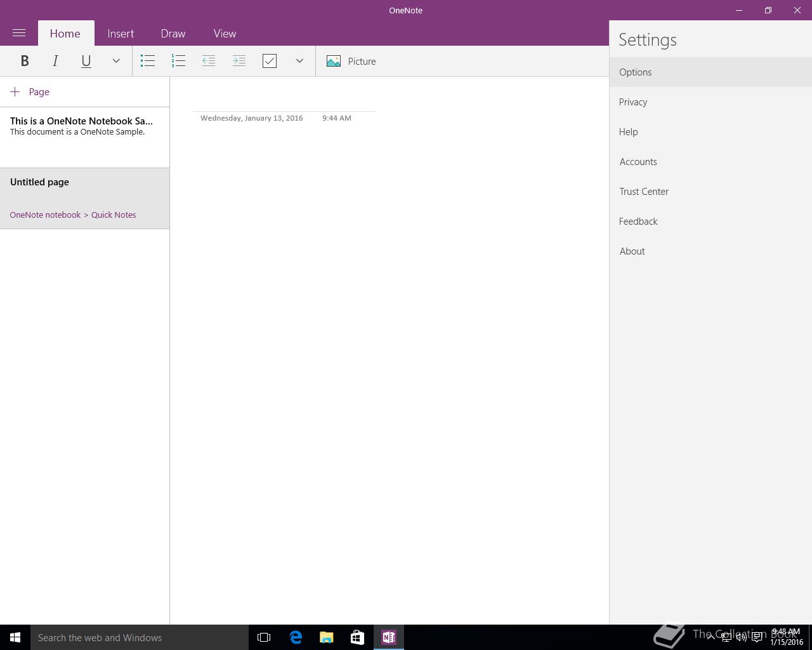Open the volume control in system tray
Screen dimensions: 812x650
click(741, 637)
